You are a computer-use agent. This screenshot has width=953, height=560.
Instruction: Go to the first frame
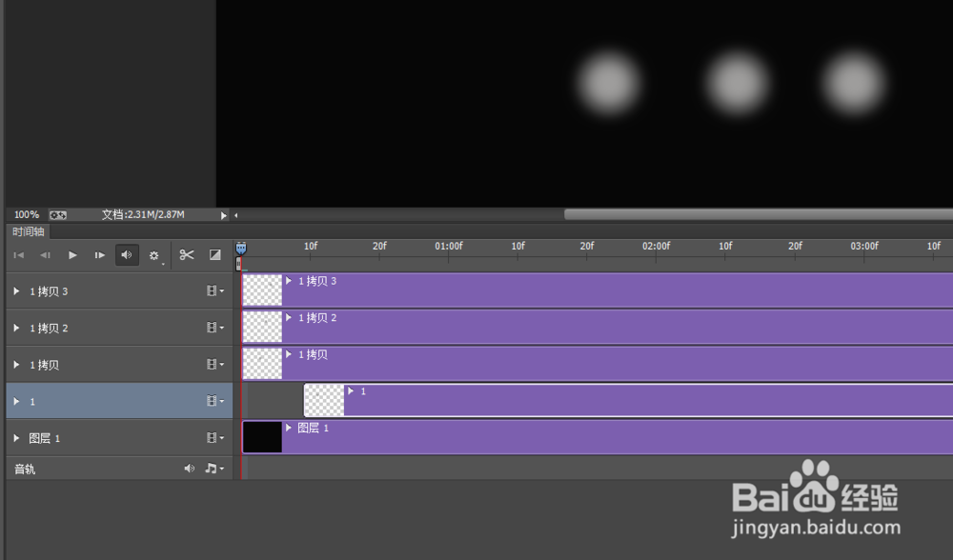19,255
